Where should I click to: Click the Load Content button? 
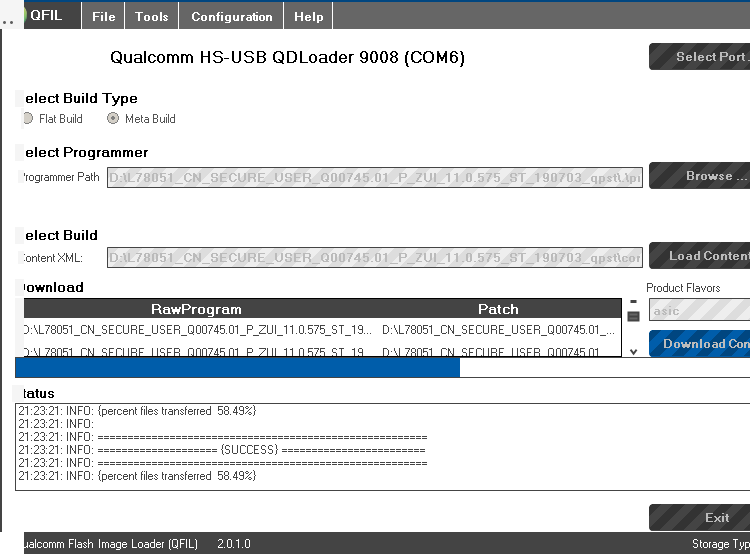point(699,255)
